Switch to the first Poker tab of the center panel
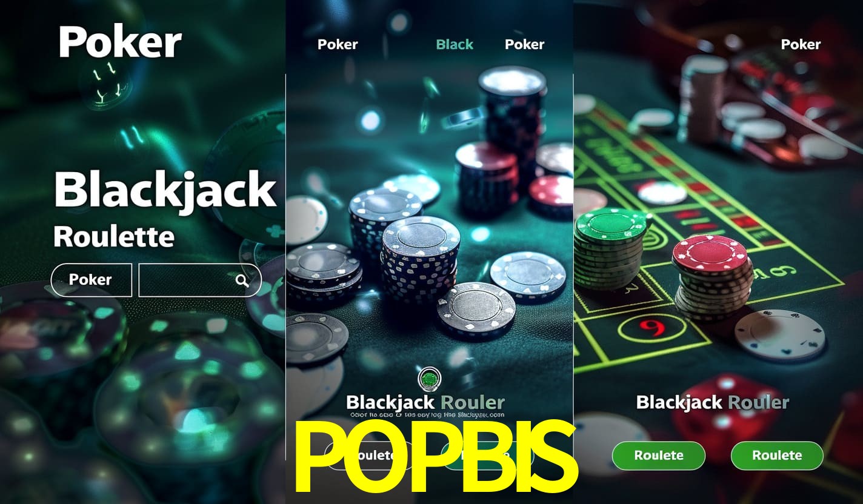The height and width of the screenshot is (504, 863). tap(338, 44)
